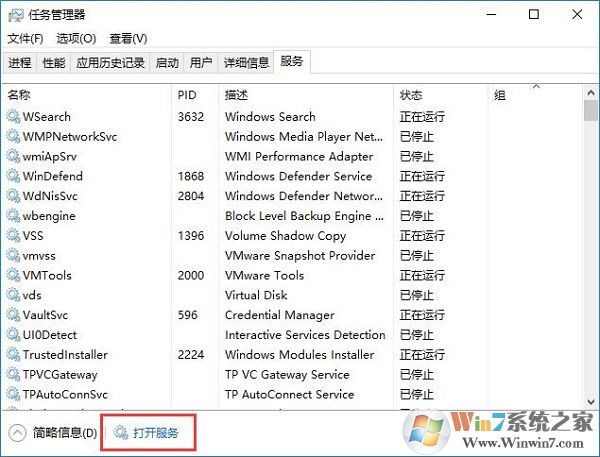The image size is (600, 457).
Task: Click the gear icon beside WMPNetworkSvc
Action: (x=13, y=136)
